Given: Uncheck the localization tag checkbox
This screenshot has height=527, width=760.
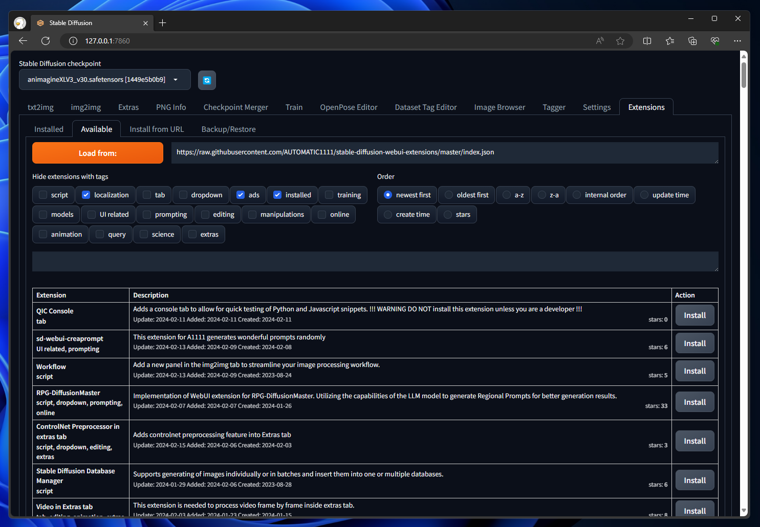Looking at the screenshot, I should point(86,195).
